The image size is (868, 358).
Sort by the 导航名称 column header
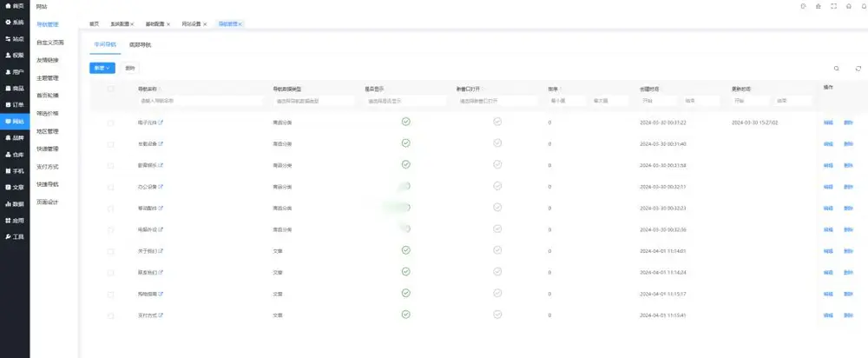click(x=149, y=89)
